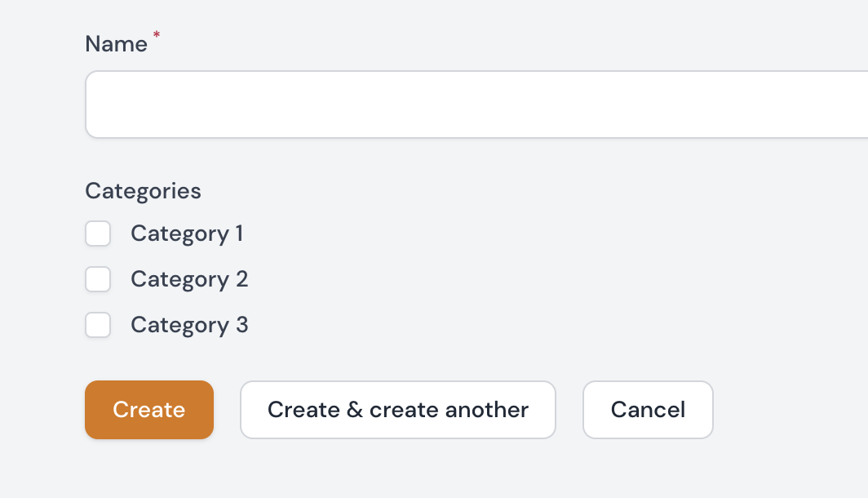Image resolution: width=868 pixels, height=498 pixels.
Task: Click the "Category 3" label text
Action: 189,326
